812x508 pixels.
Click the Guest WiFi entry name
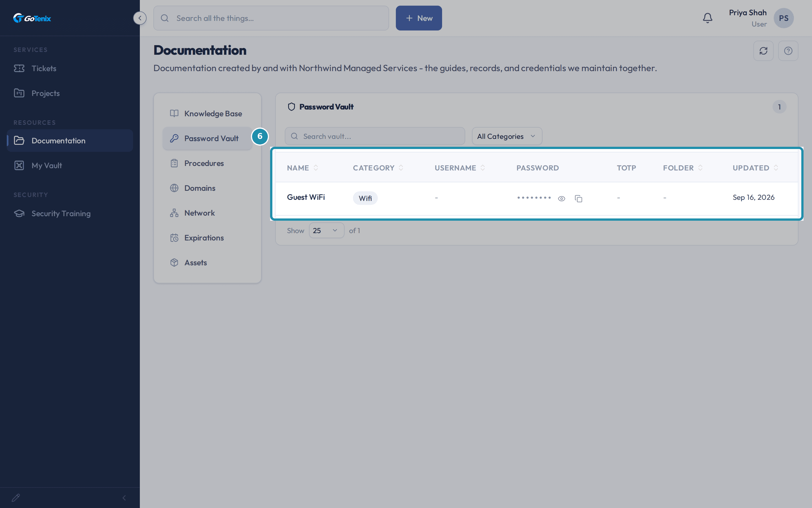tap(306, 197)
